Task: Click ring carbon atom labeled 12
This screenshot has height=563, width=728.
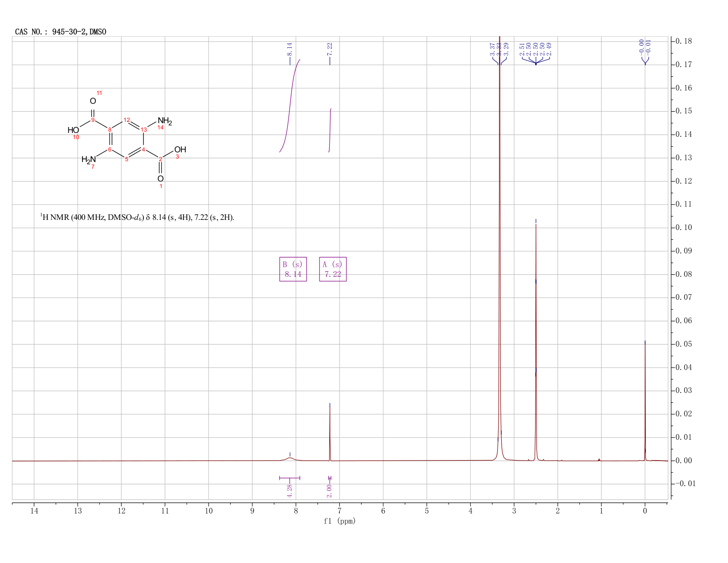Action: 127,120
